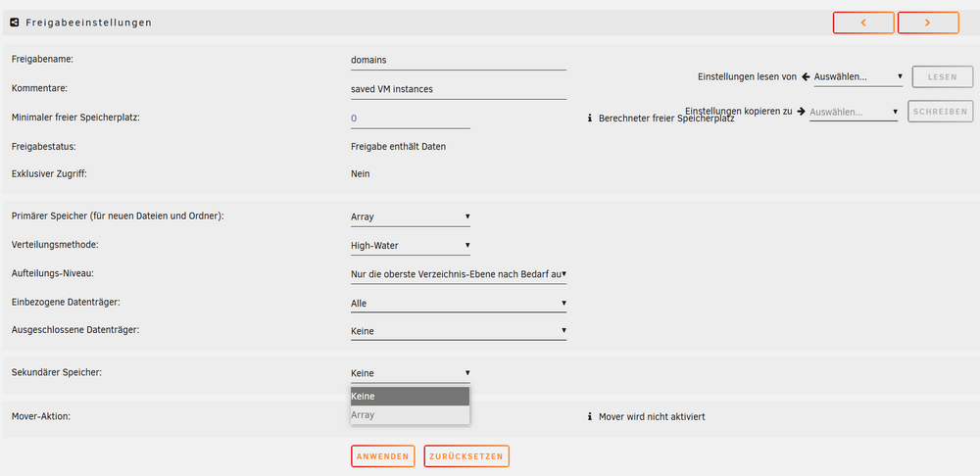The width and height of the screenshot is (980, 476).
Task: Click the Freigabestatus value Freigabe enthält Daten
Action: 398,147
